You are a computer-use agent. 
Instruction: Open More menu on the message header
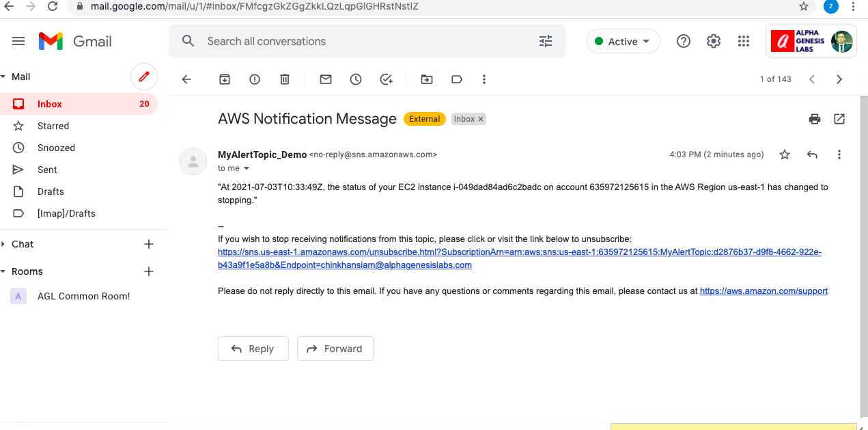point(839,154)
